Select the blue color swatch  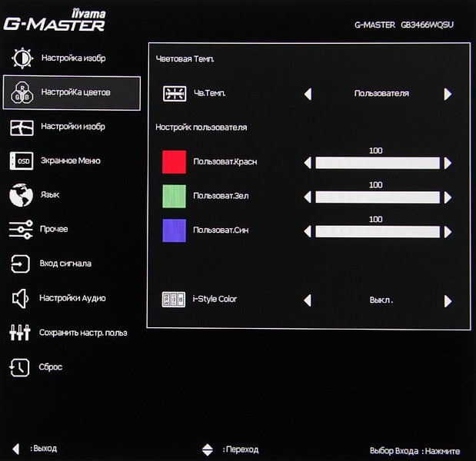(174, 230)
